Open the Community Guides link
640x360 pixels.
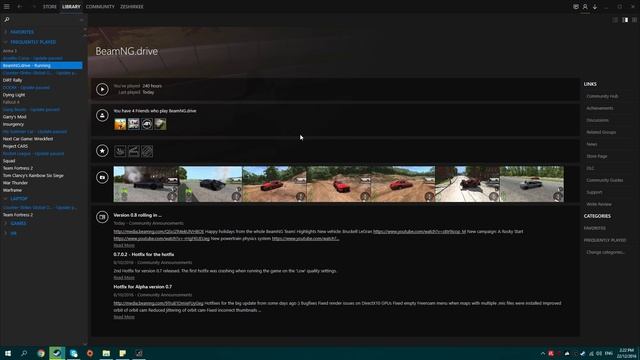[x=604, y=180]
